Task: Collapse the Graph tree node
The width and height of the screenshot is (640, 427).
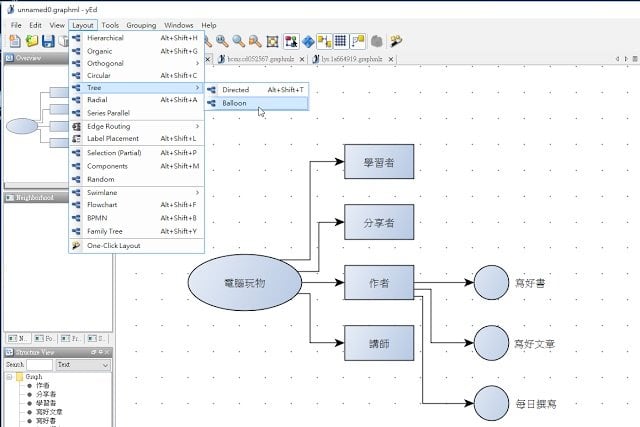Action: [9, 377]
